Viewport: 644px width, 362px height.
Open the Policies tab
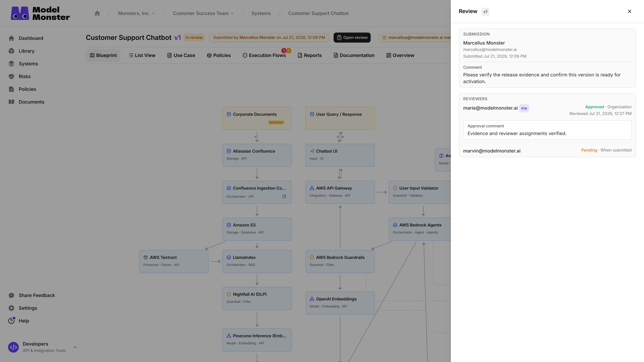pyautogui.click(x=219, y=55)
